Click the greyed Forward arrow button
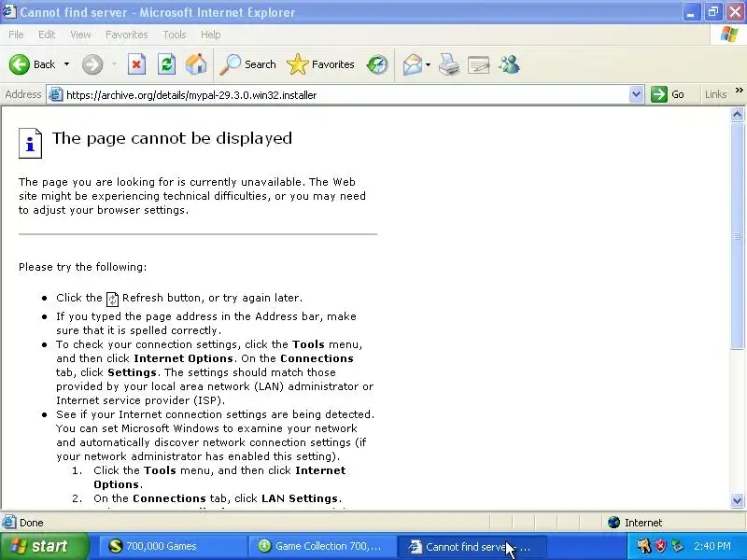 (x=92, y=64)
